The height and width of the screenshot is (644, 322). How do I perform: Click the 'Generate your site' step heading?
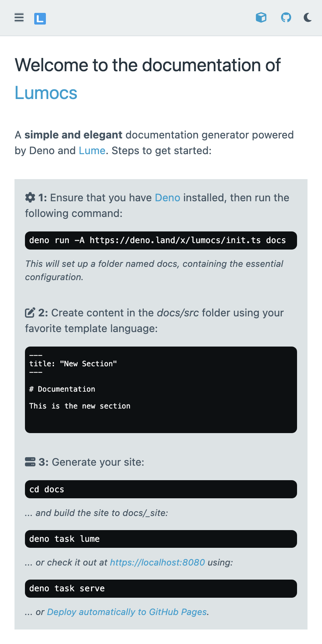pyautogui.click(x=98, y=462)
